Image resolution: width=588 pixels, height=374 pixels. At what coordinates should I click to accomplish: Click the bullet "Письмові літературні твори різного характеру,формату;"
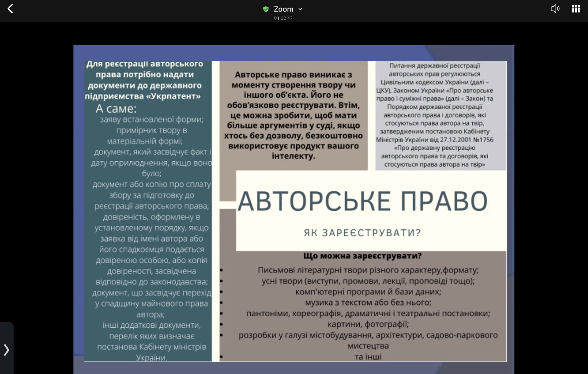(x=368, y=270)
